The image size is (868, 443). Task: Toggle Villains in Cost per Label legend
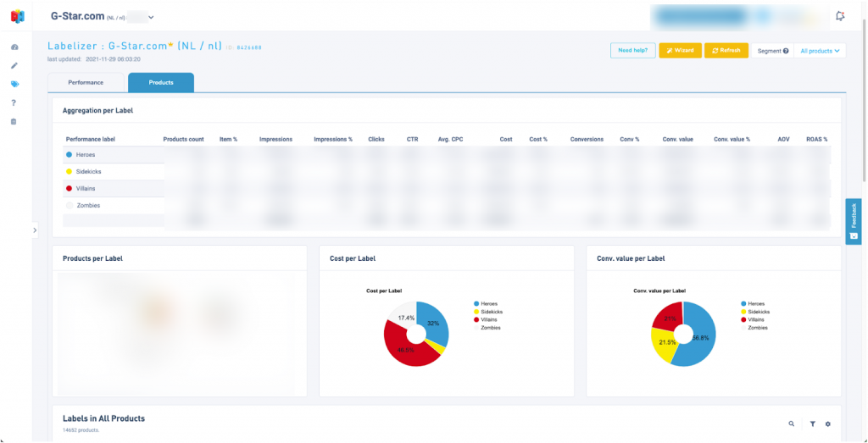point(487,319)
